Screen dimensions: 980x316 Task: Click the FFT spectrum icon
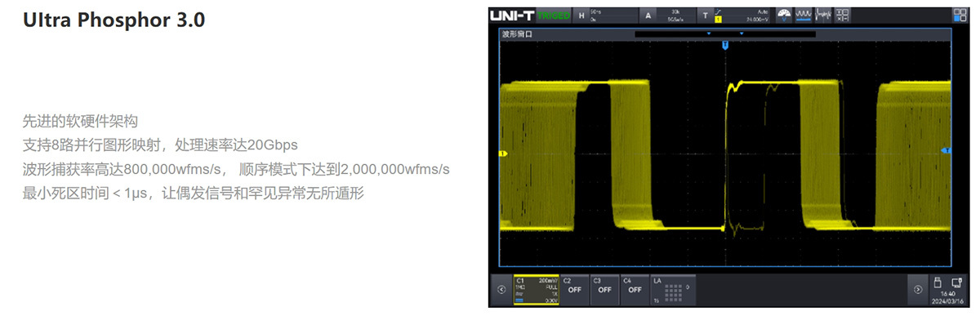click(x=823, y=16)
